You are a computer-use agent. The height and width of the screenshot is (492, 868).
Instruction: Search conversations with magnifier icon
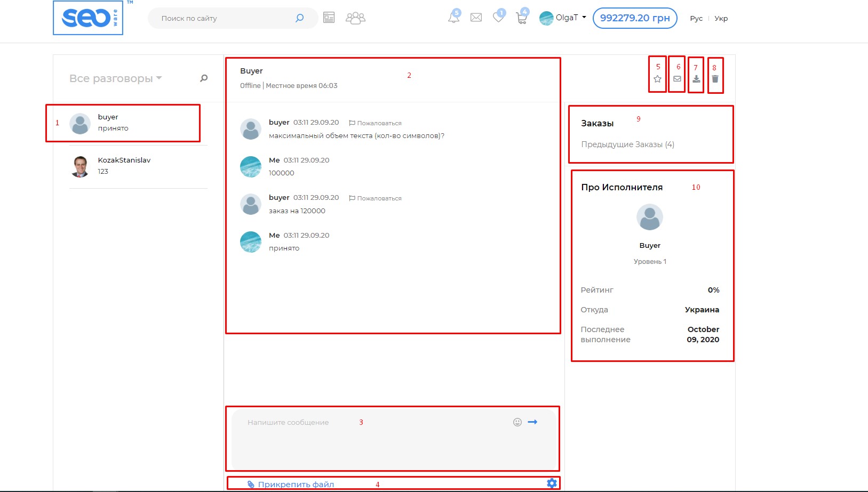[204, 78]
